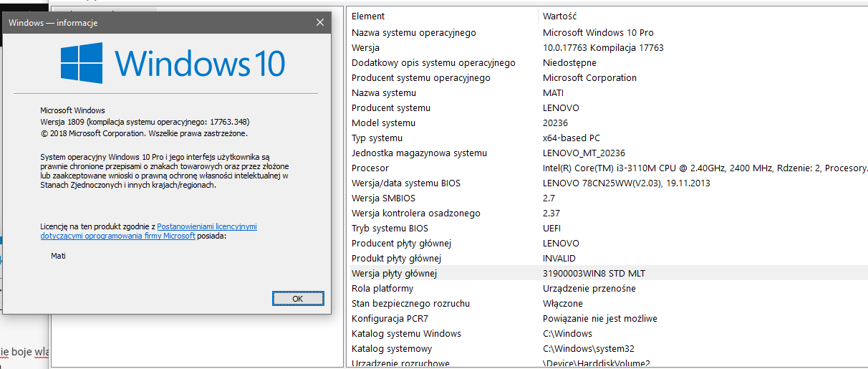Select the Producent systemu row label
This screenshot has width=868, height=369.
coord(391,107)
